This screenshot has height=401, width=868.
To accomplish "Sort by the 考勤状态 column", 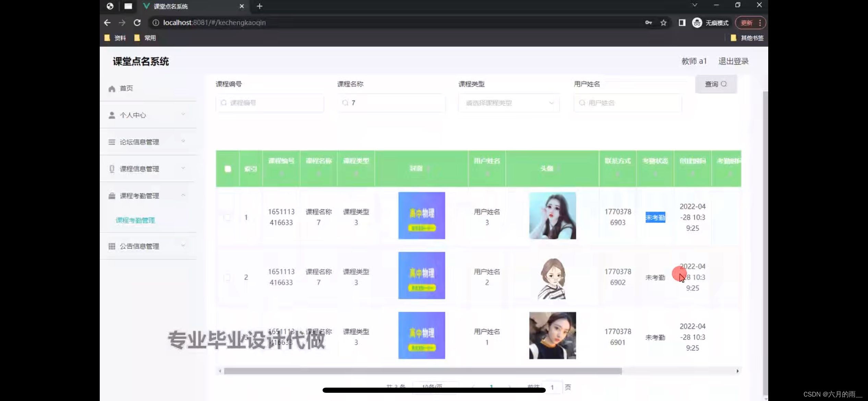I will click(655, 174).
